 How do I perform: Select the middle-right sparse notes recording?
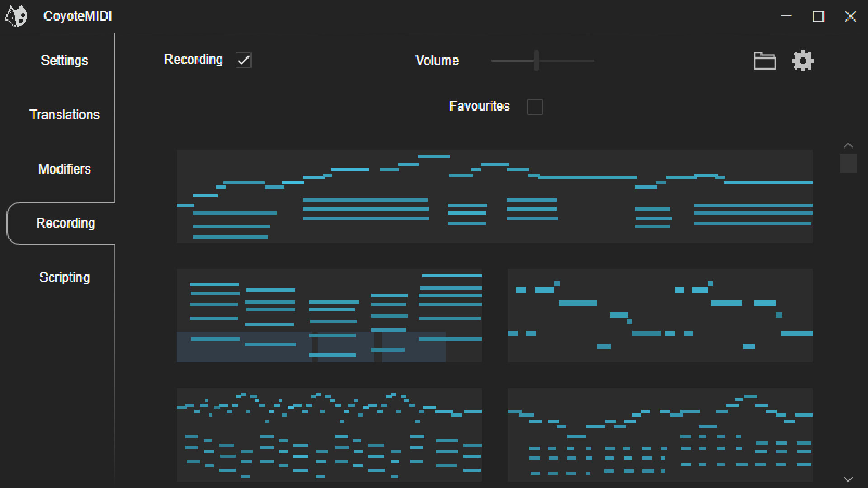[x=660, y=315]
